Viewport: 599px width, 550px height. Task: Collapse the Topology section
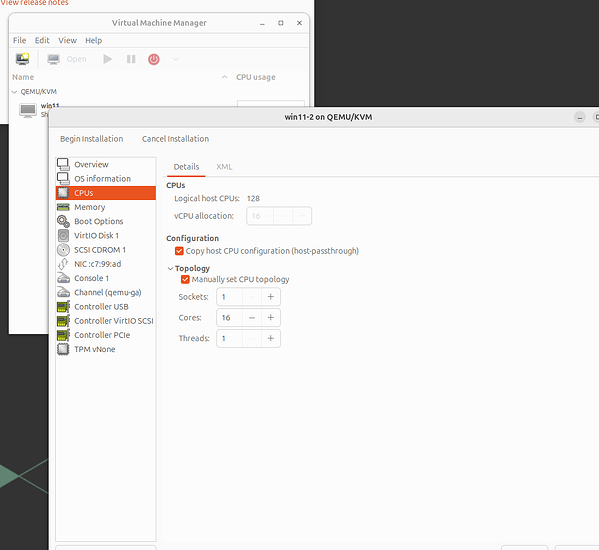(x=170, y=269)
